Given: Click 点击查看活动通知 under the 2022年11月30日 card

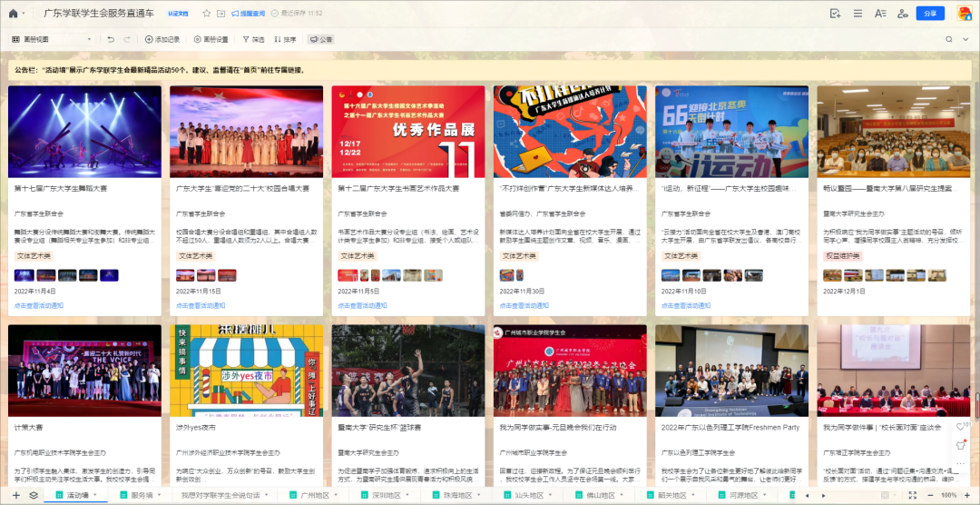Looking at the screenshot, I should 524,306.
